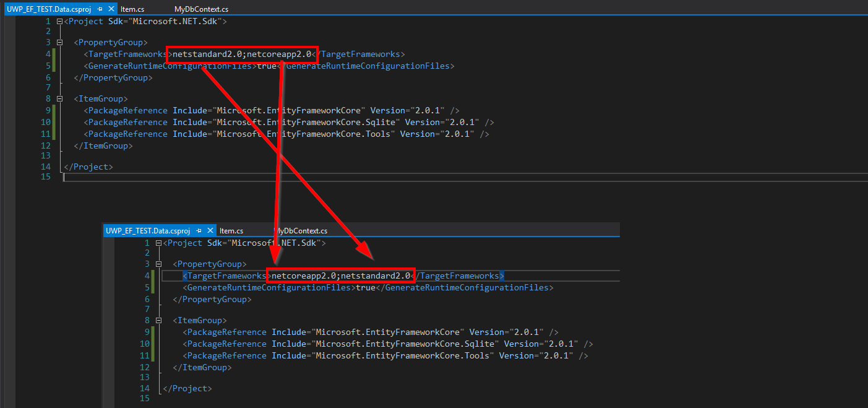Click closing </ItemGroup> tag in upper editor

coord(103,146)
